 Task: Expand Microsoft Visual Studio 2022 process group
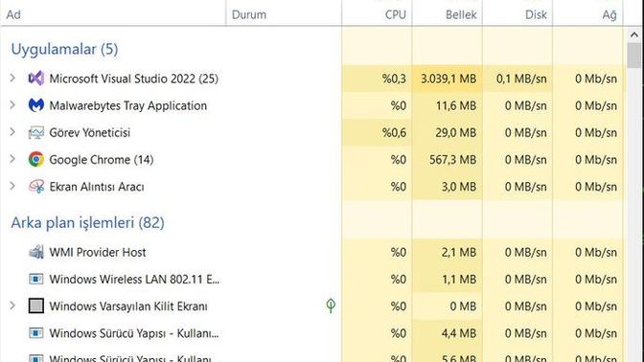(x=12, y=78)
